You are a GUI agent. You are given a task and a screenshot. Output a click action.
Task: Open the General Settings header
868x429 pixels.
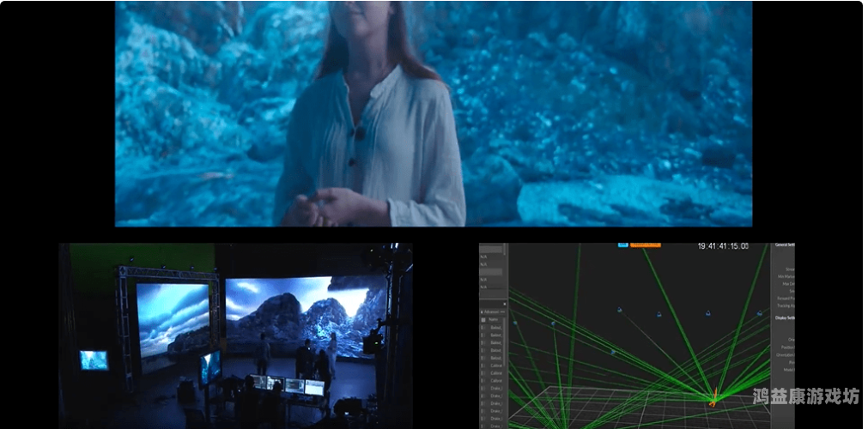click(x=785, y=245)
